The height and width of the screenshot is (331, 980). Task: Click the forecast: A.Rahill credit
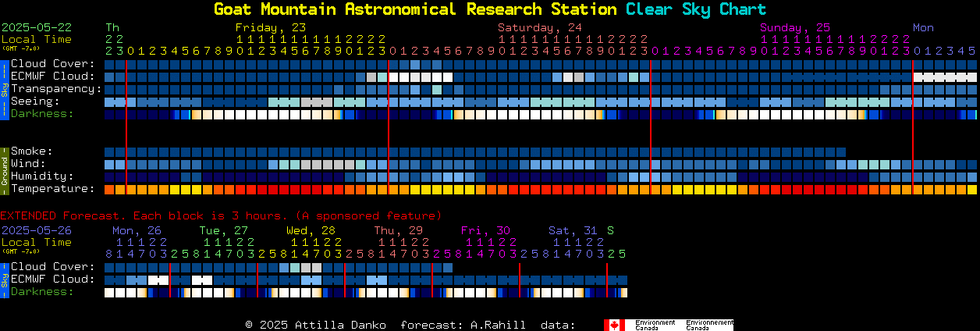pyautogui.click(x=463, y=325)
